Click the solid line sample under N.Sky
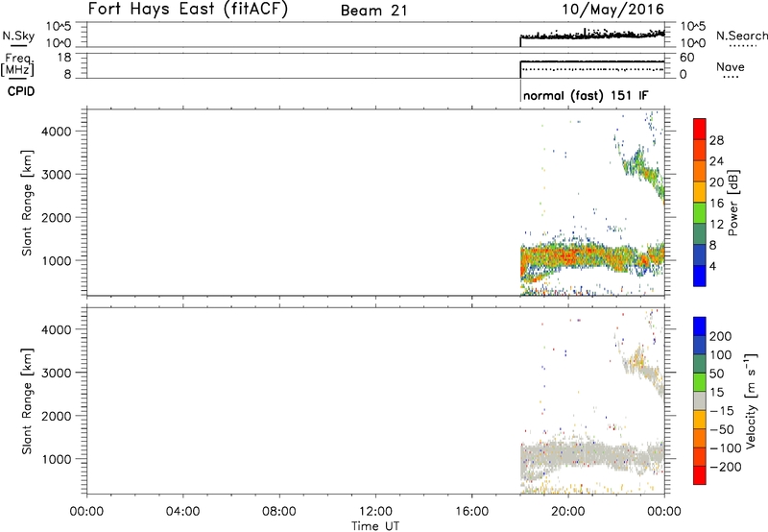768x532 pixels. point(18,45)
